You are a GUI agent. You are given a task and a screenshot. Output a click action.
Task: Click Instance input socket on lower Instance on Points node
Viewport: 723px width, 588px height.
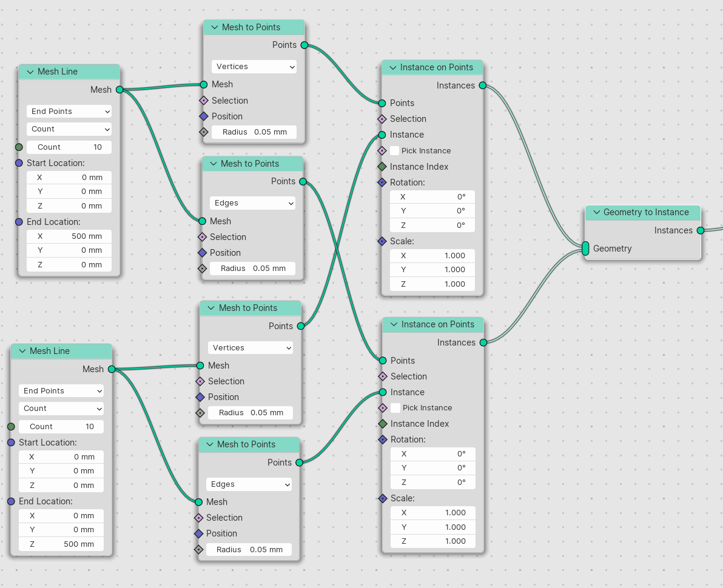pyautogui.click(x=383, y=392)
